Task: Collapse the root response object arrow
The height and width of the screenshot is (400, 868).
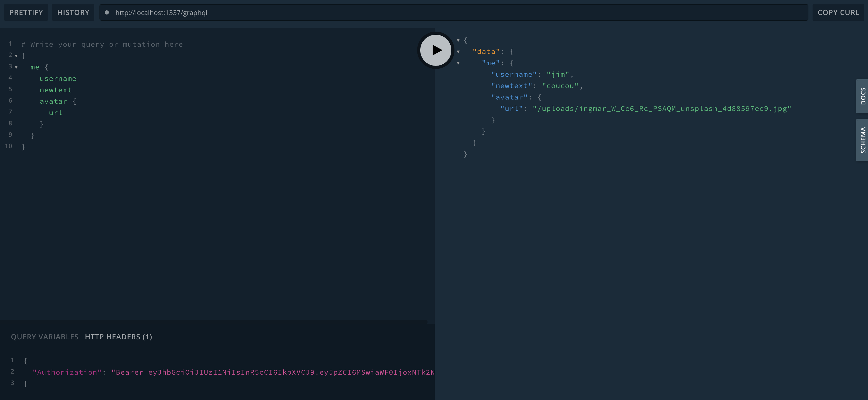Action: (x=458, y=40)
